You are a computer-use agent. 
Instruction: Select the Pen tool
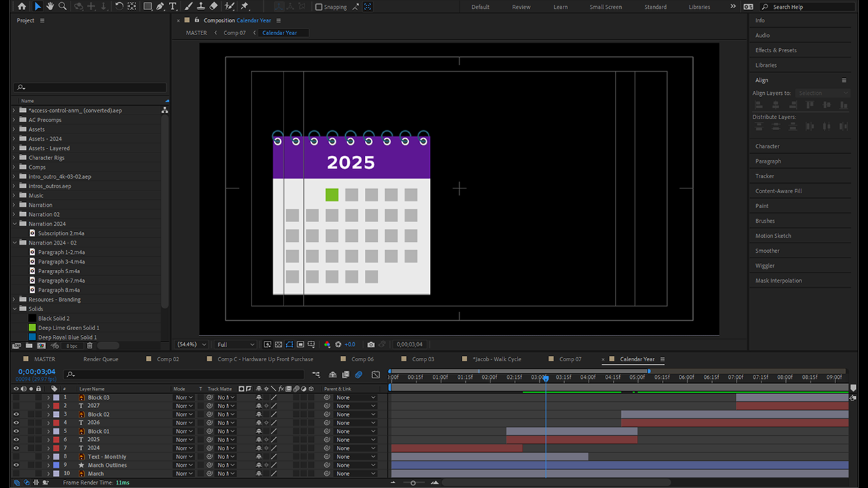tap(160, 6)
